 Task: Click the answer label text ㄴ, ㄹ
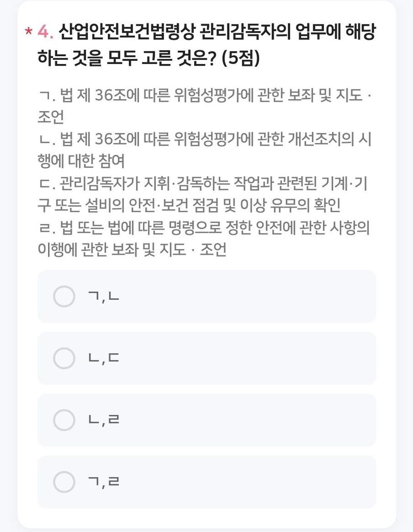point(104,420)
